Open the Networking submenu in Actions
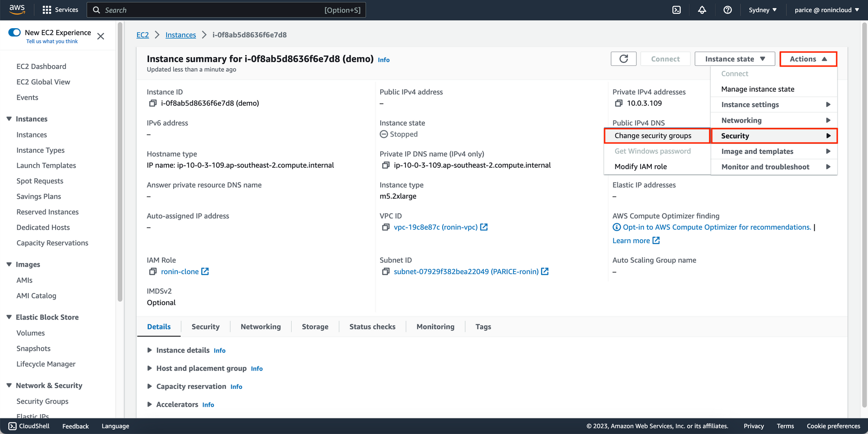This screenshot has width=868, height=434. [774, 121]
